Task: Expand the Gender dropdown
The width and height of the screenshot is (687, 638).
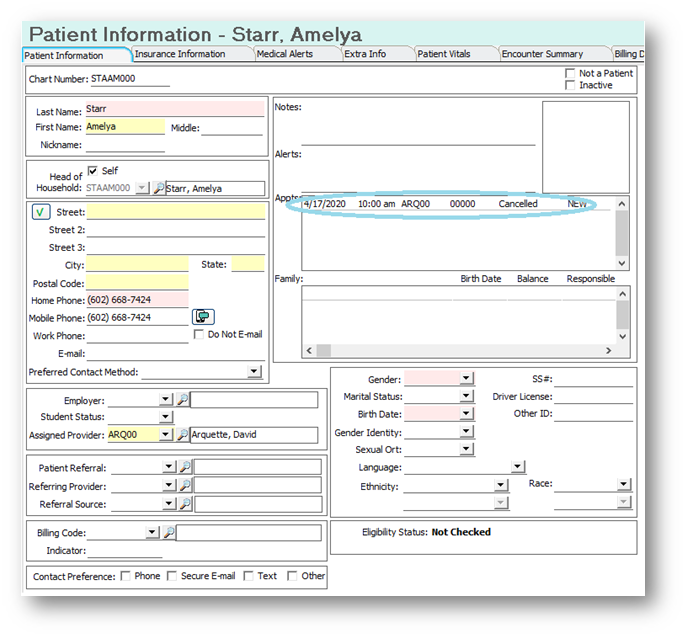Action: (x=466, y=378)
